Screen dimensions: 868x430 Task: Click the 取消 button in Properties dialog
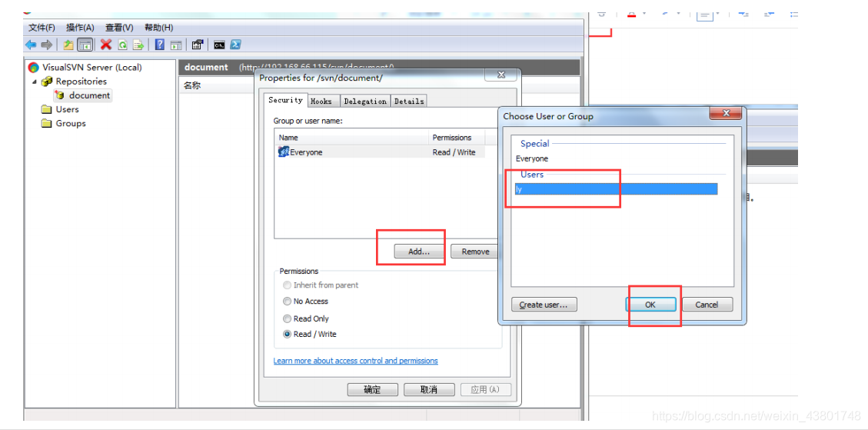click(x=429, y=389)
